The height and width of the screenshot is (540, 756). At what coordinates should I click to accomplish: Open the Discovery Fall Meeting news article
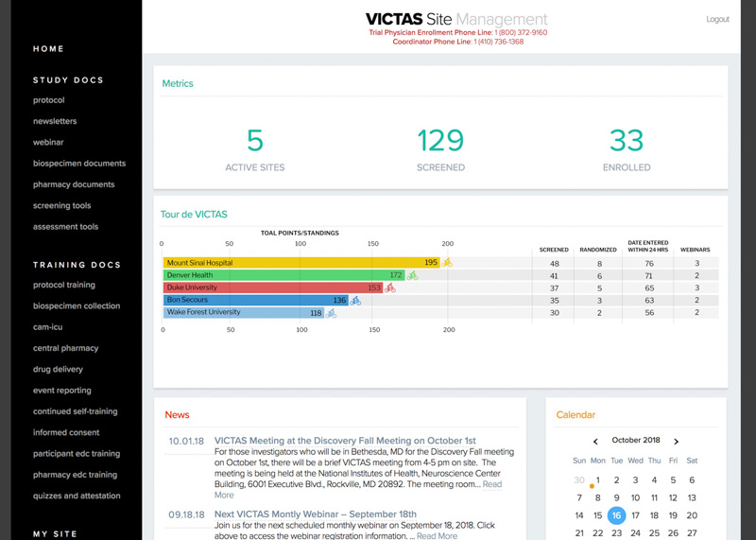(345, 441)
